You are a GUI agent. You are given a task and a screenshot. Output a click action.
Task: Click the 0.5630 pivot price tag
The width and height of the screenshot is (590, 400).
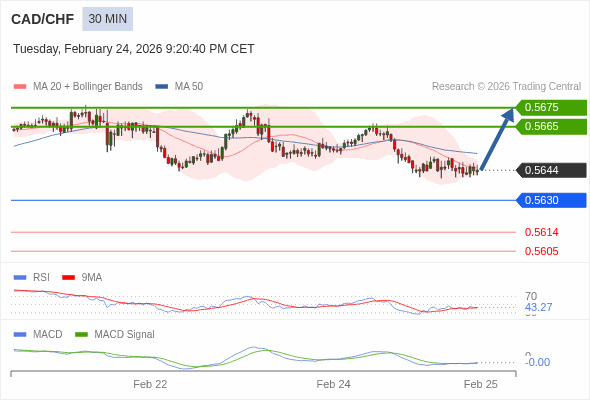coord(551,200)
